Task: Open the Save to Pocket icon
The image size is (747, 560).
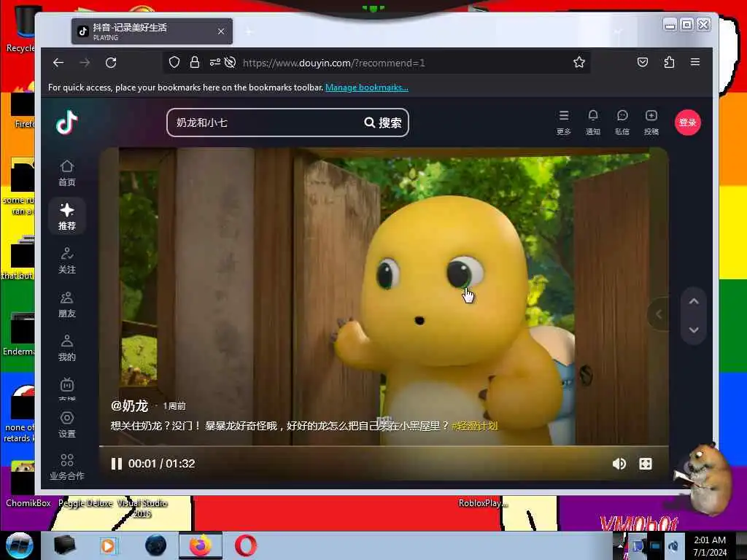Action: pos(642,63)
